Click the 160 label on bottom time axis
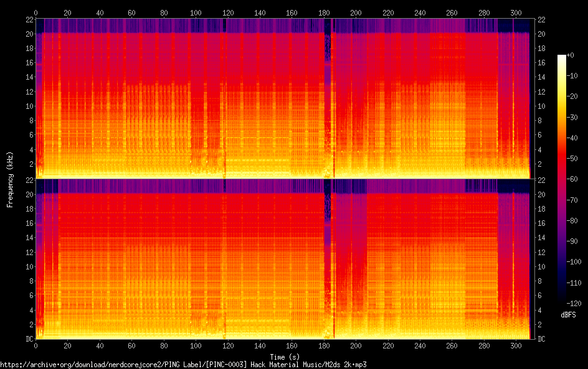The height and width of the screenshot is (369, 588). (x=292, y=345)
